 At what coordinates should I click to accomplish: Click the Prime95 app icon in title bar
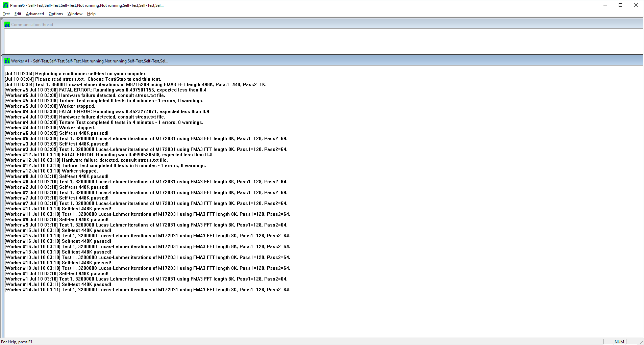pos(5,5)
